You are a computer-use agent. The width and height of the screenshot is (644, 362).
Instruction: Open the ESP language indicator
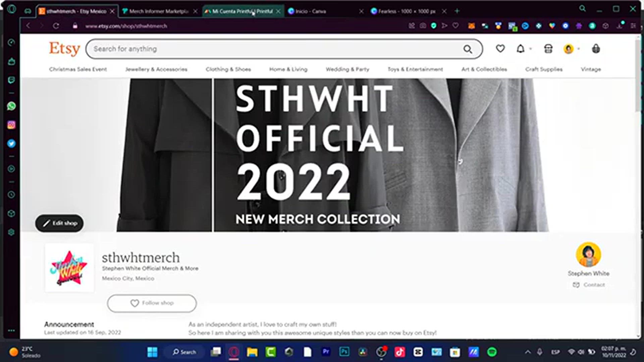point(555,352)
